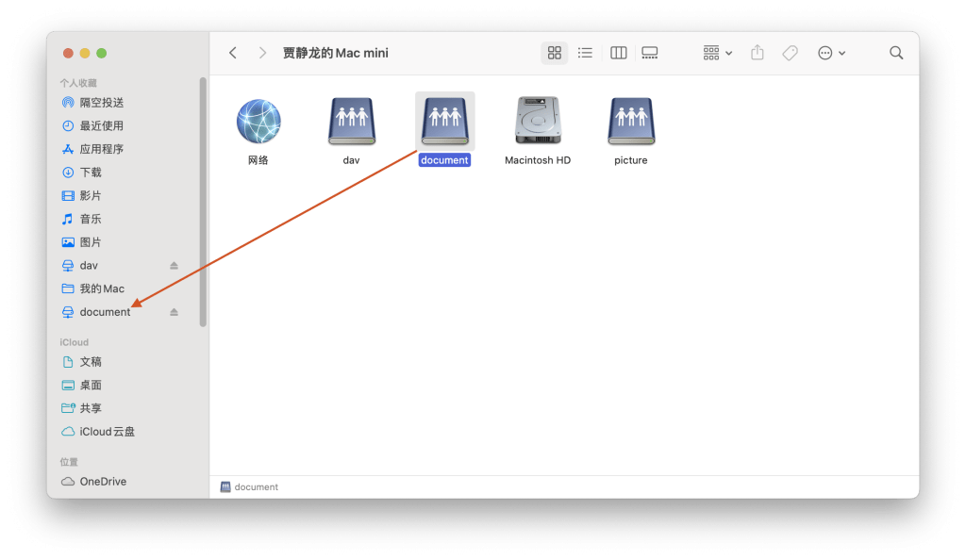This screenshot has height=560, width=966.
Task: Click the Macintosh HD label text
Action: click(x=538, y=160)
